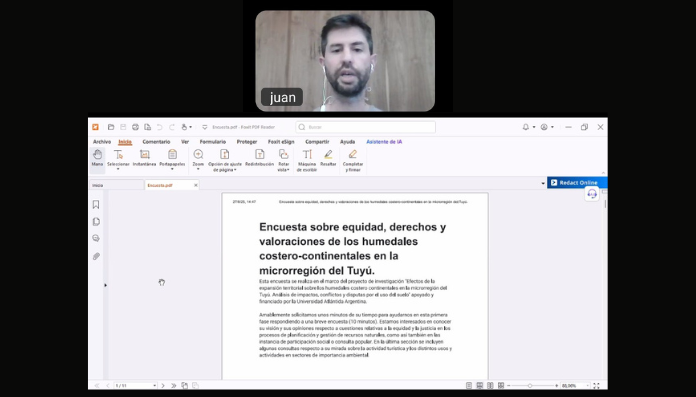Click the Redact Online button
This screenshot has height=397, width=696.
577,183
